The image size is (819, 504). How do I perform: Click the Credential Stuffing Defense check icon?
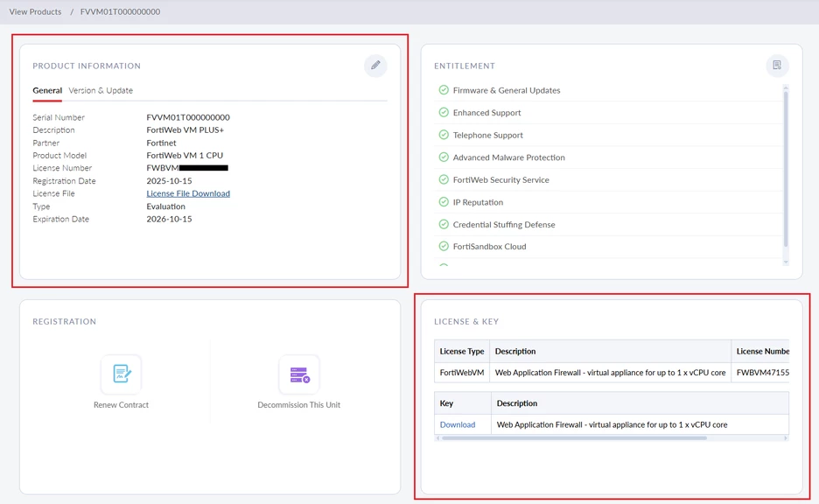pyautogui.click(x=444, y=224)
